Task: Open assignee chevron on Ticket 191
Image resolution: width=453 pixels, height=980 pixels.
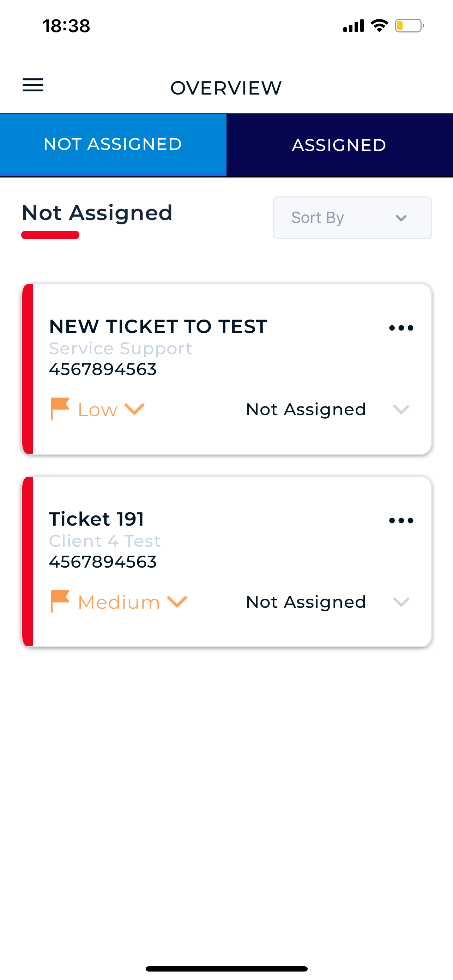Action: (x=401, y=602)
